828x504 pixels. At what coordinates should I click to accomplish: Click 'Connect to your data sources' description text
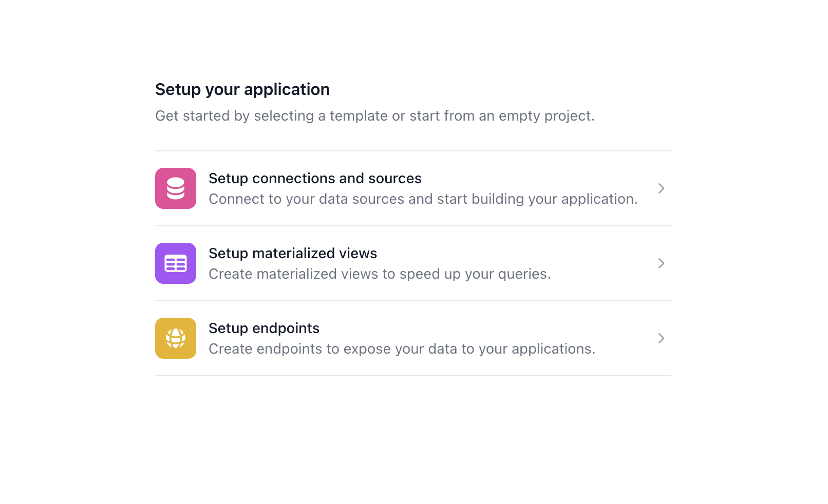click(422, 199)
